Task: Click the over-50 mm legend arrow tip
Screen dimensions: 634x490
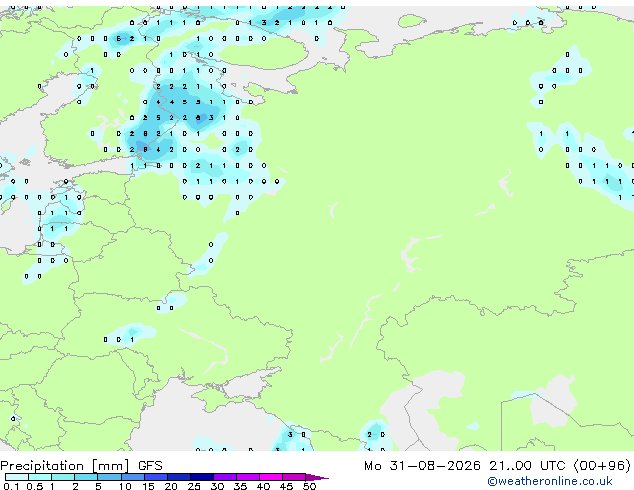Action: point(317,477)
